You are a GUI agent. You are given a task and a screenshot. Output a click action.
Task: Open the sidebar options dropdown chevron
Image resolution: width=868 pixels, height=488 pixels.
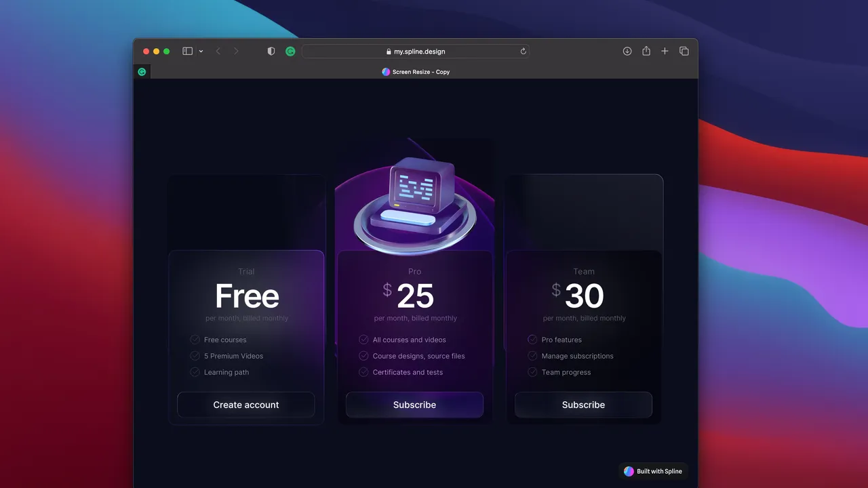click(x=201, y=52)
